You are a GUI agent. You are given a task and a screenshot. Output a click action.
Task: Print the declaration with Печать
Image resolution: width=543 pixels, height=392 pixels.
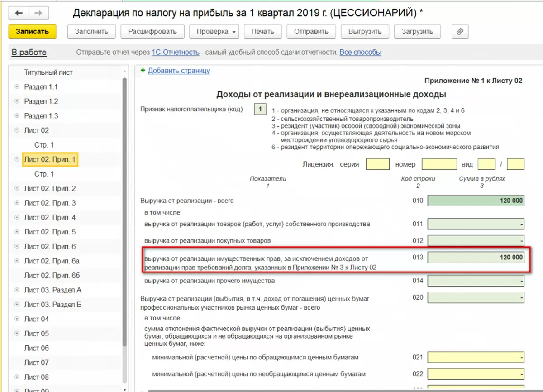click(263, 32)
